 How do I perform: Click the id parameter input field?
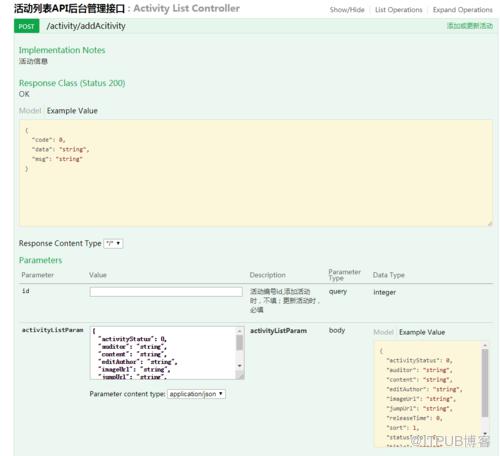click(x=166, y=292)
